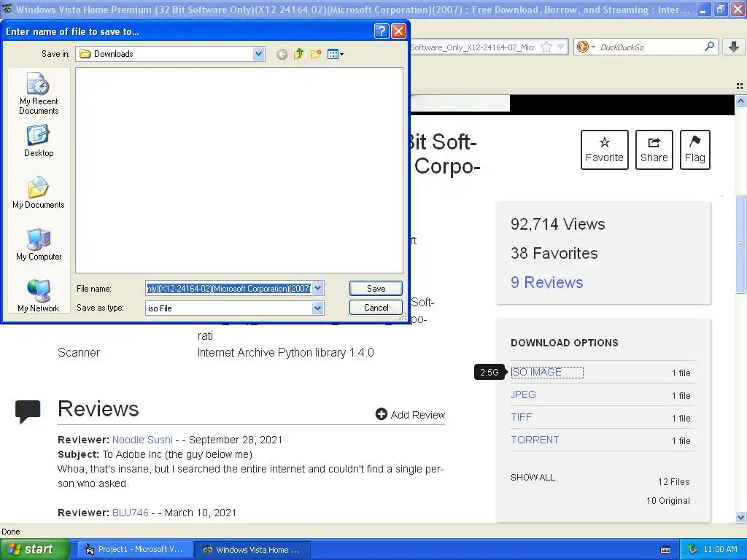This screenshot has width=747, height=560.
Task: Click the system tray network icon
Action: [692, 549]
